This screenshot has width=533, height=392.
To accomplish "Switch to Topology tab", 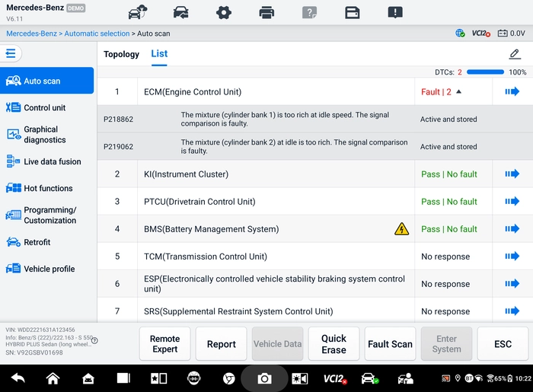I will pos(121,54).
